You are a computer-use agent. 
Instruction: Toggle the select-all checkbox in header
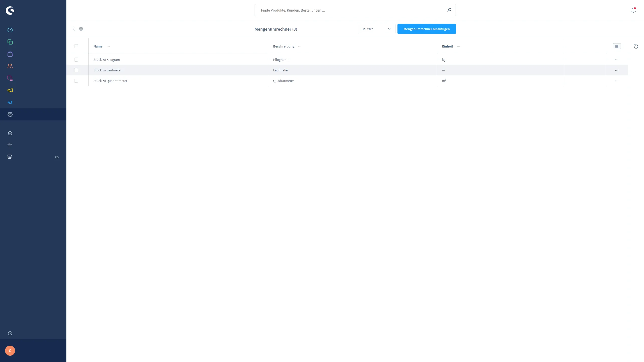click(x=76, y=46)
